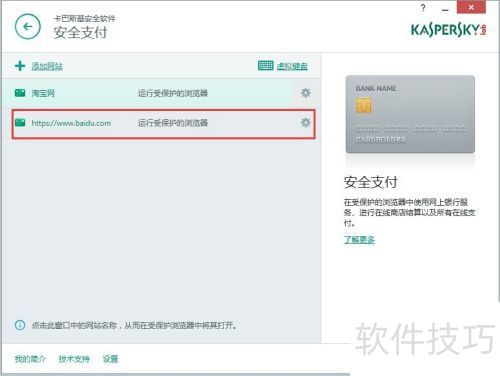Viewport: 500px width, 376px height.
Task: Go back using the circular arrow button
Action: [28, 27]
